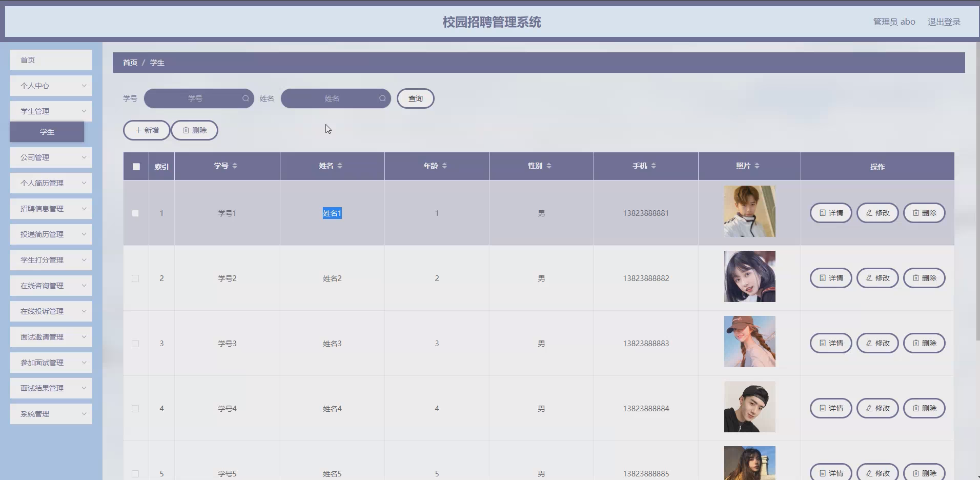Viewport: 980px width, 480px height.
Task: Check the row for 学号1
Action: pos(135,213)
